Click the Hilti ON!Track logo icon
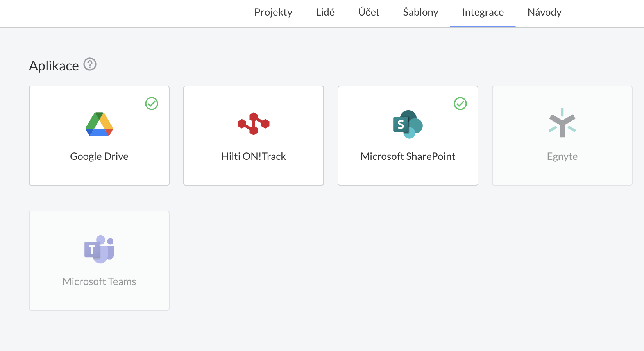This screenshot has height=351, width=644. [x=254, y=124]
